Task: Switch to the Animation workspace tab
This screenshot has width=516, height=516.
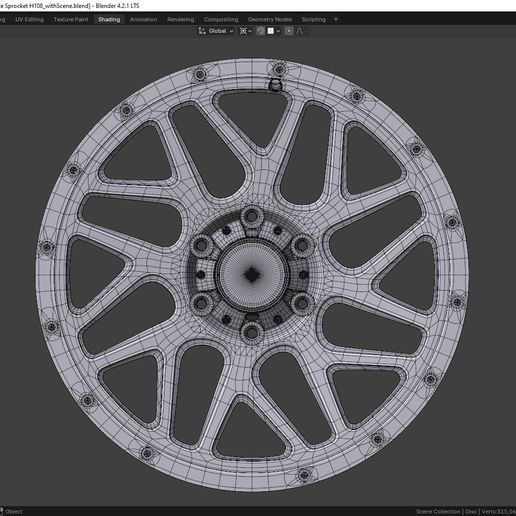Action: [143, 19]
